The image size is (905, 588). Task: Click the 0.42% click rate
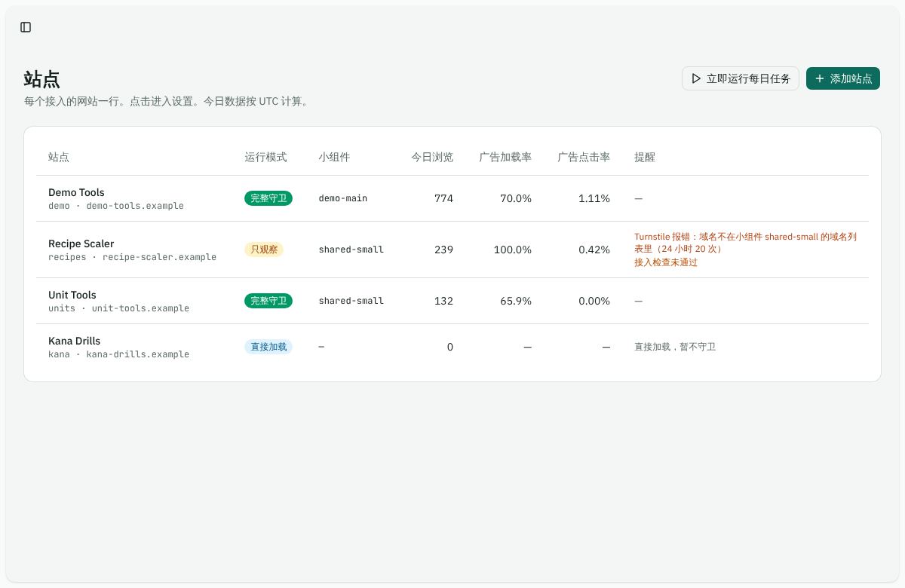tap(594, 250)
